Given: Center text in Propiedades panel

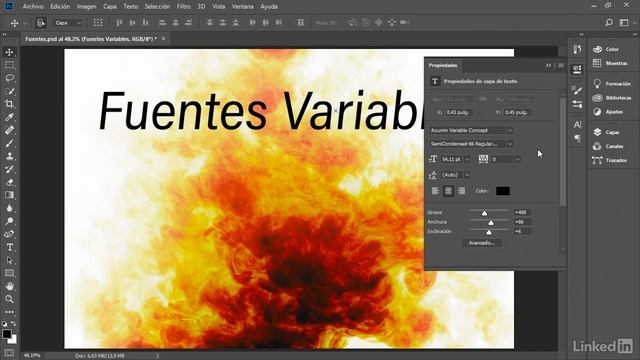Looking at the screenshot, I should (x=449, y=191).
